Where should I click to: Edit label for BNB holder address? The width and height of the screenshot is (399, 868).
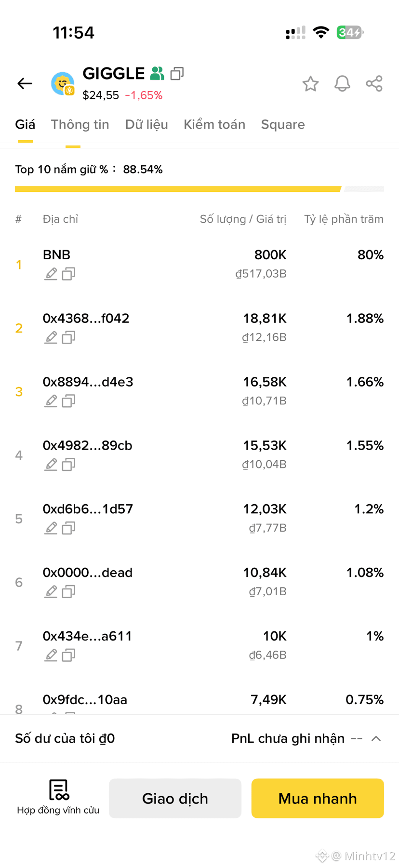click(51, 274)
